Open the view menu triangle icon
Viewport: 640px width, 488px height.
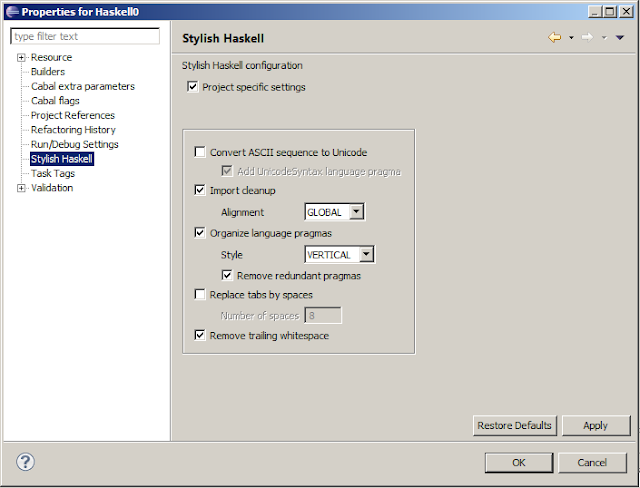click(620, 38)
